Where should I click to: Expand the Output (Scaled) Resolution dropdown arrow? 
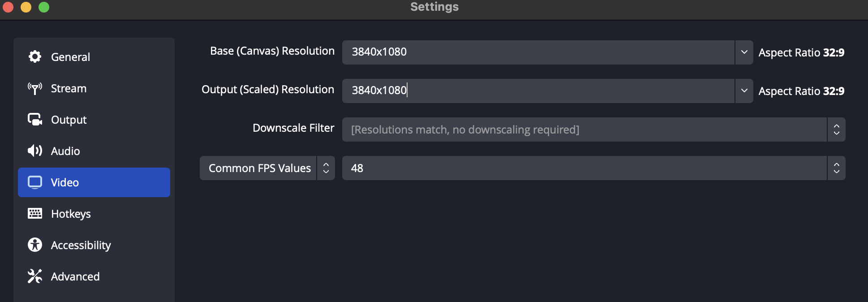click(x=744, y=91)
